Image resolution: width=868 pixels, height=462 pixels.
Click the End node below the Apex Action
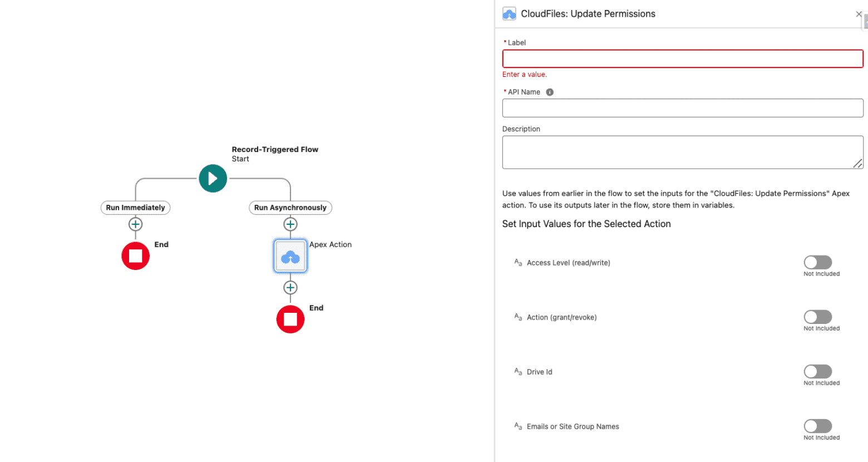(290, 319)
